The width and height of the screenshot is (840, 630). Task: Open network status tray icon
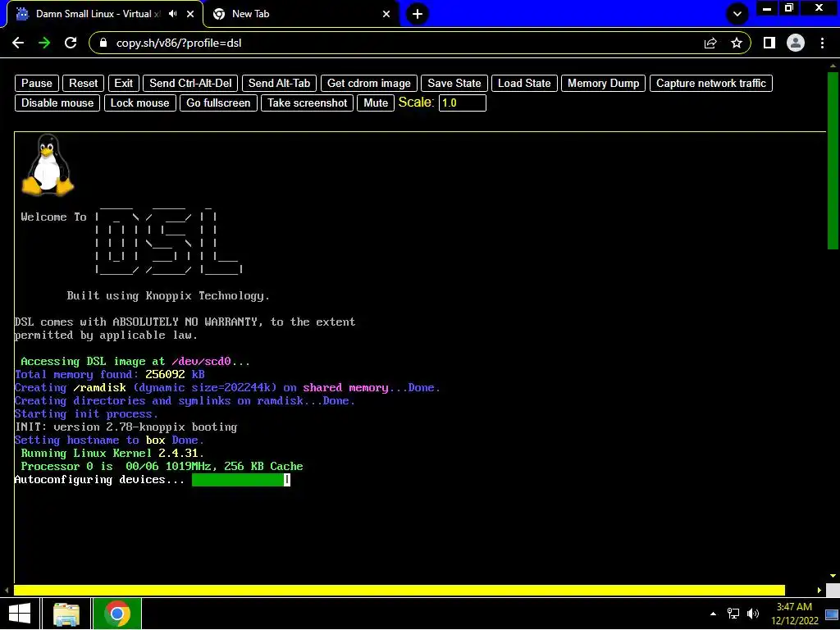click(733, 614)
